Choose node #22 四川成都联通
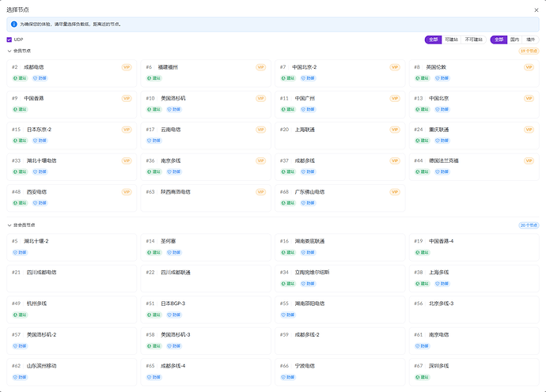This screenshot has width=546, height=392. [206, 279]
